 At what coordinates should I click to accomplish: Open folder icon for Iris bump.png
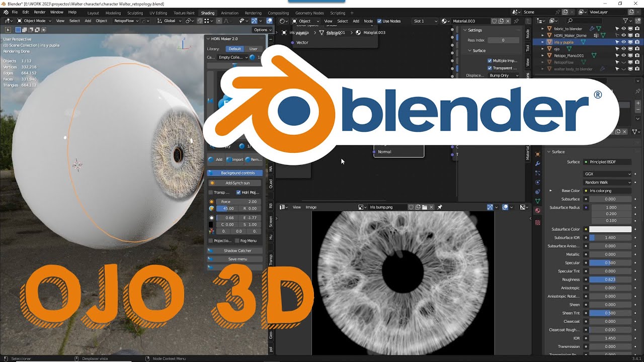point(425,207)
